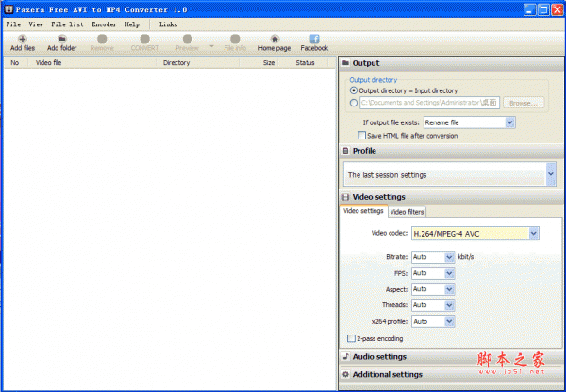Click the Additional settings gear icon
The width and height of the screenshot is (566, 392).
point(346,374)
